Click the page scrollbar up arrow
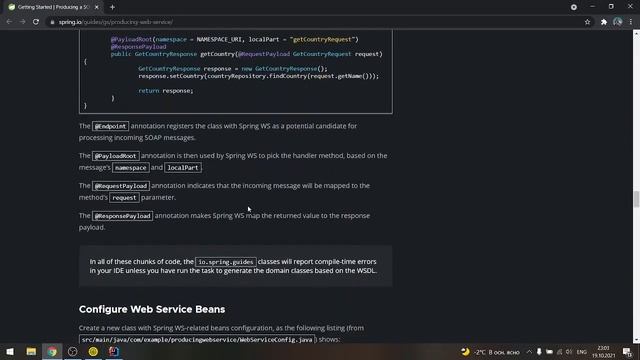Image resolution: width=640 pixels, height=360 pixels. coord(636,33)
